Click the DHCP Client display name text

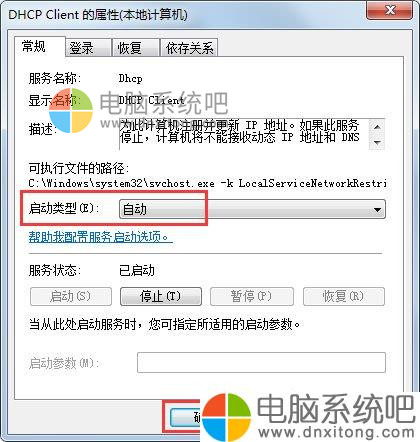click(x=152, y=100)
